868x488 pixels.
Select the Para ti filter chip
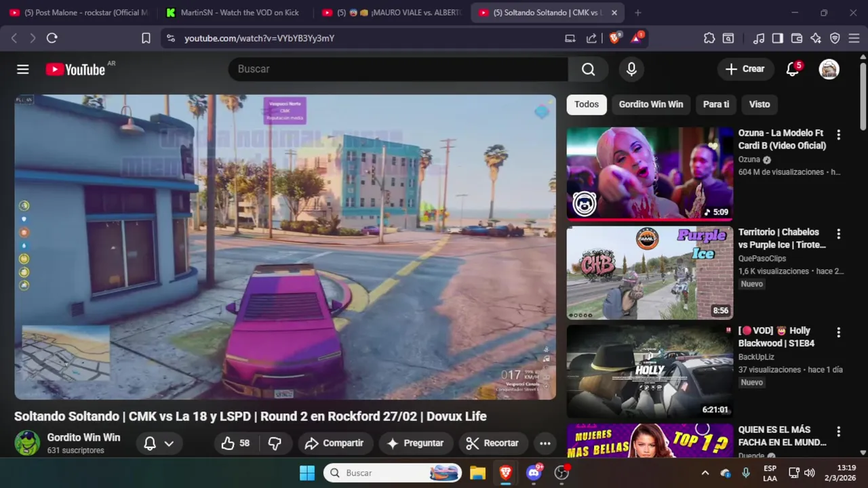click(716, 104)
